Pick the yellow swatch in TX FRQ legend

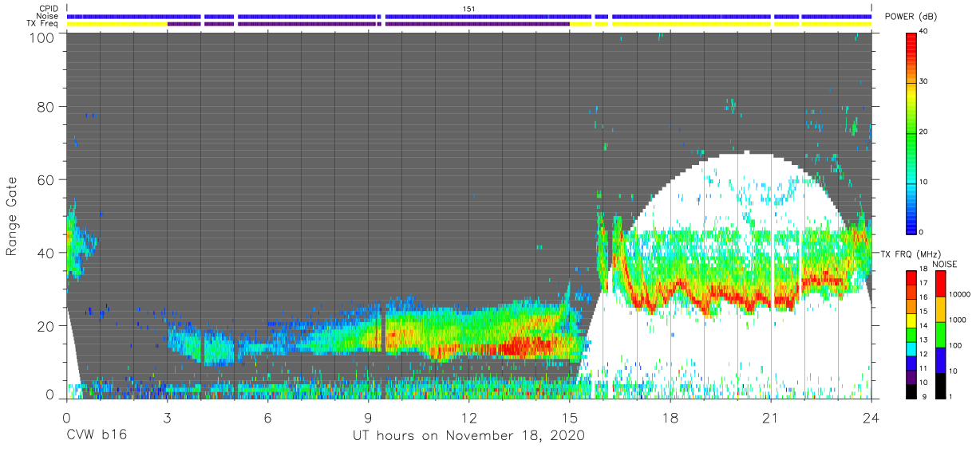click(911, 320)
